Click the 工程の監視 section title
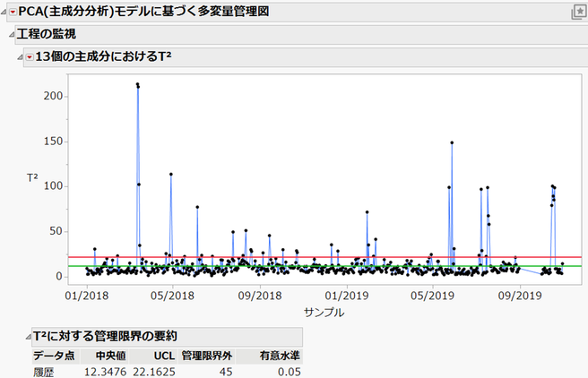Image resolution: width=588 pixels, height=378 pixels. [46, 34]
